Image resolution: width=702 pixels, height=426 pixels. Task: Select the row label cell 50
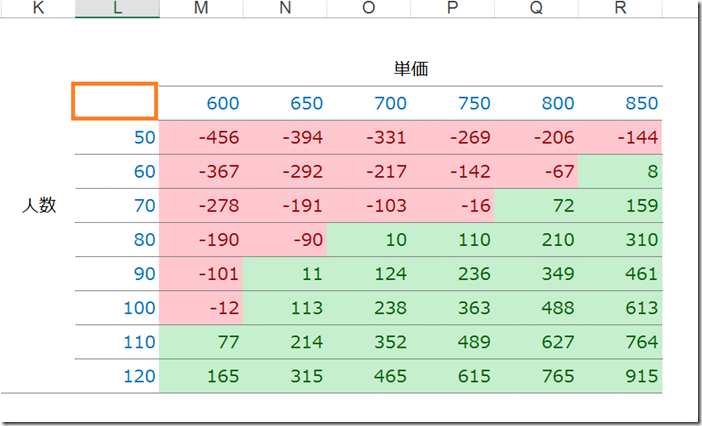117,137
